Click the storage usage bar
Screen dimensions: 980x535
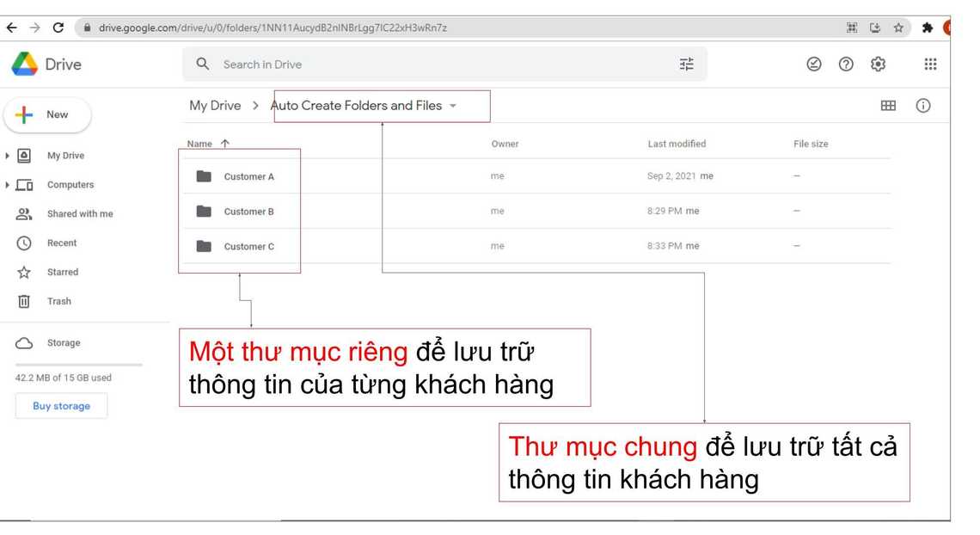coord(78,365)
